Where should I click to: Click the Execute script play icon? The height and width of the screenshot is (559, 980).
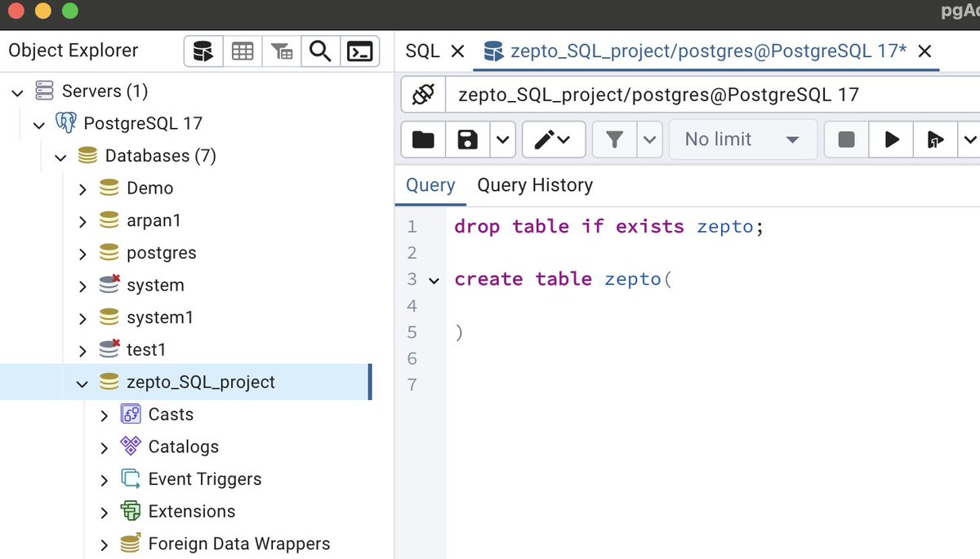935,140
